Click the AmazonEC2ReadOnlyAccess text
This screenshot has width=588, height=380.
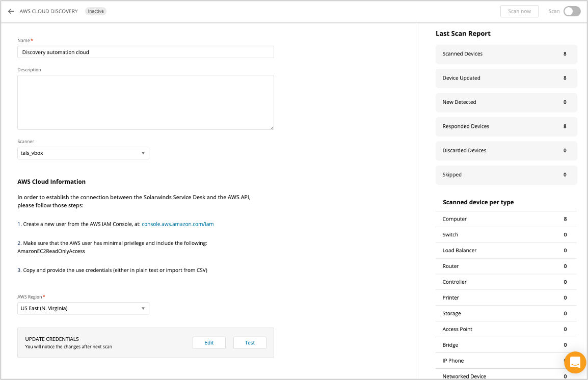51,251
